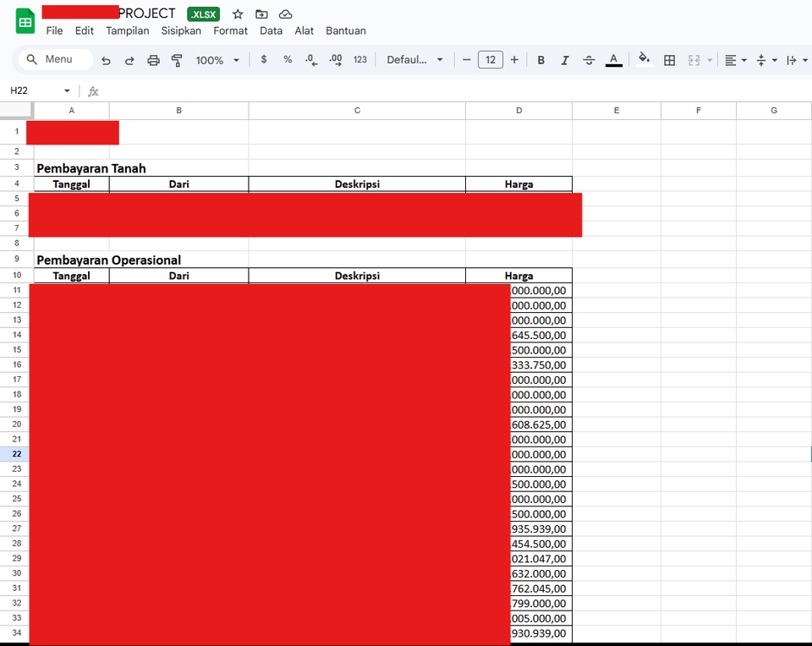The height and width of the screenshot is (646, 812).
Task: Undo the last action
Action: pos(106,60)
